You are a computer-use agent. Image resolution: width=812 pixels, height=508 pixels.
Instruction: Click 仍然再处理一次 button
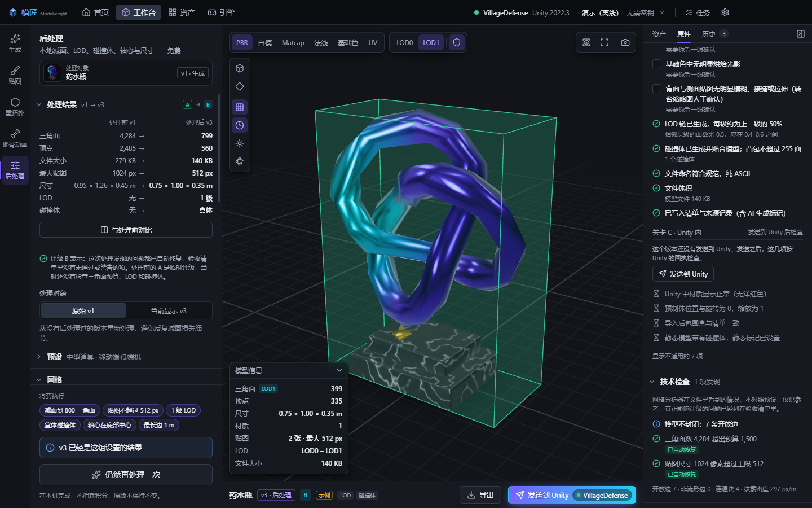click(x=126, y=475)
